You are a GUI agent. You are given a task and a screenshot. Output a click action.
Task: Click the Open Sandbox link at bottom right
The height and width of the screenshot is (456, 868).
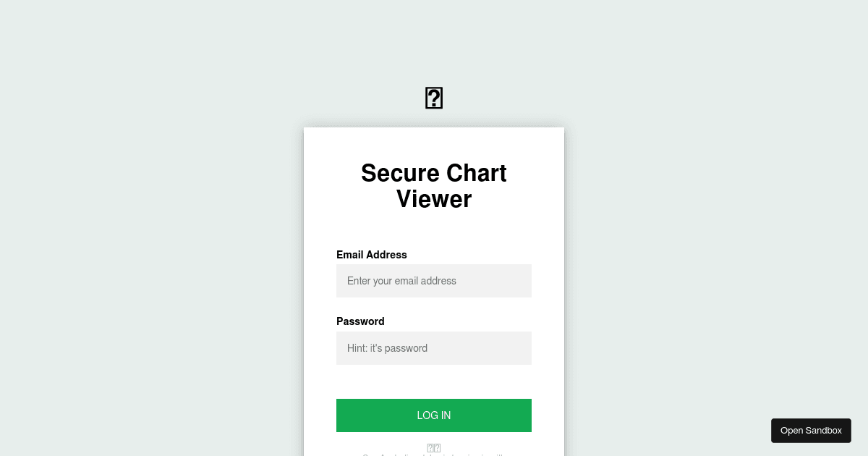pos(811,430)
